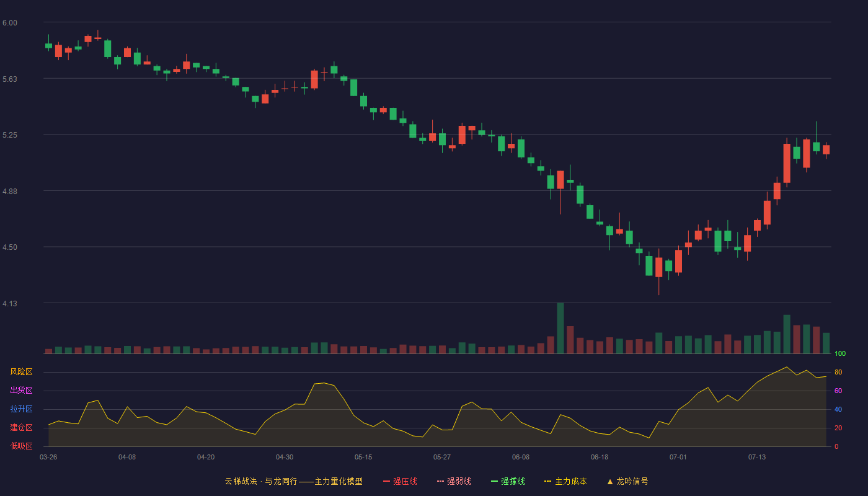Toggle the 云梯战法 主力量化模型 legend entry
The image size is (868, 496).
click(294, 481)
